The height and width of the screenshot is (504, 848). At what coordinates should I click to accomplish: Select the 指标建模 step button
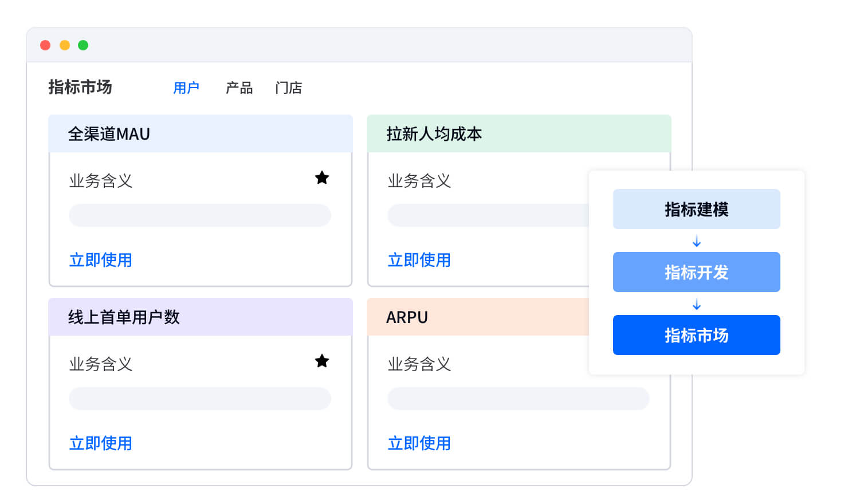pyautogui.click(x=696, y=209)
